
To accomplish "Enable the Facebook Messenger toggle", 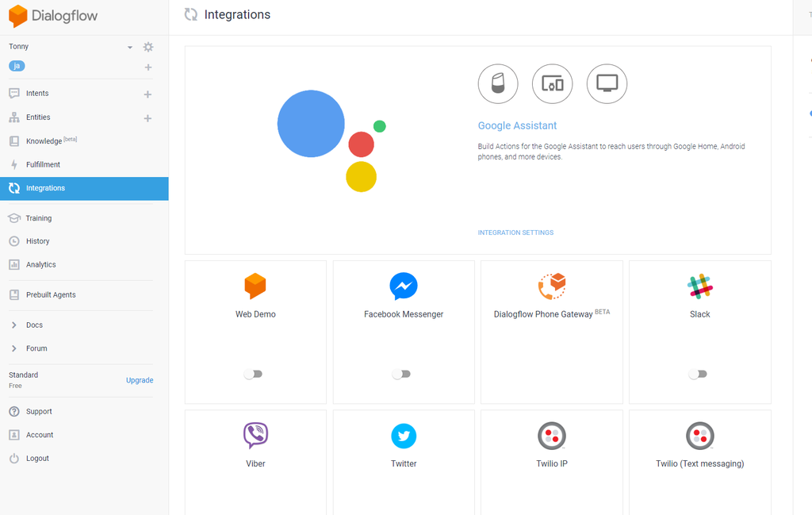I will (x=401, y=374).
